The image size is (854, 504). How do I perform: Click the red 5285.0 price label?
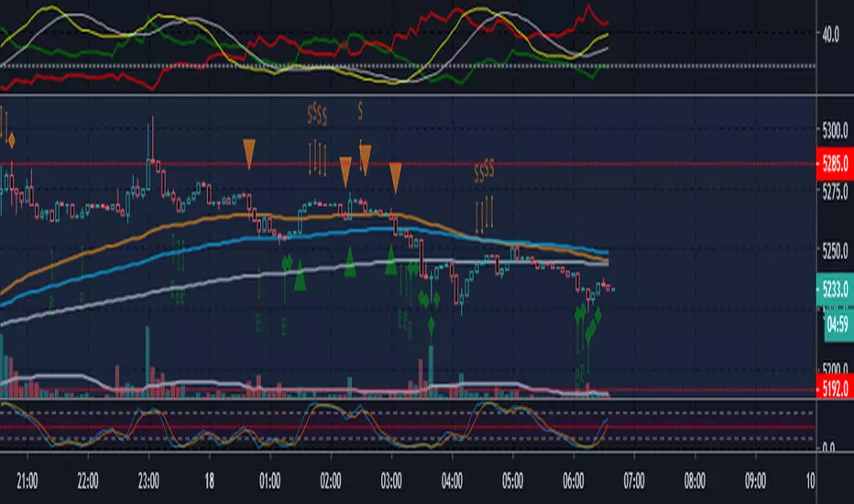[x=835, y=163]
